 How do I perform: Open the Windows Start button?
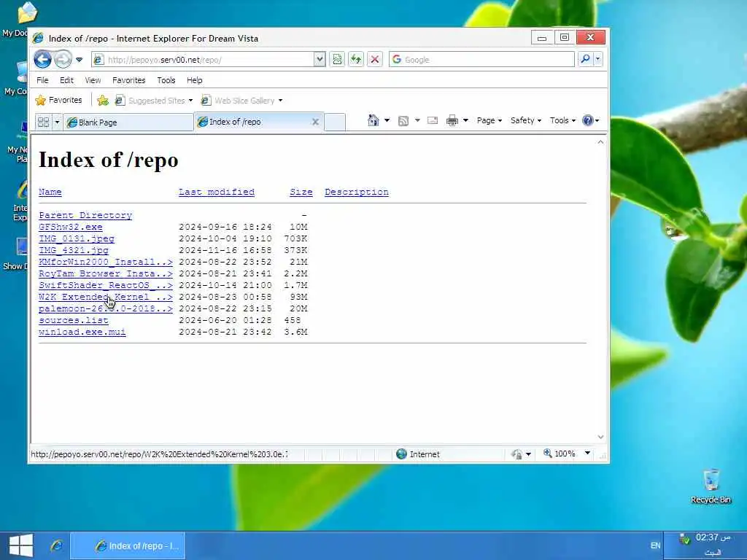click(x=21, y=545)
